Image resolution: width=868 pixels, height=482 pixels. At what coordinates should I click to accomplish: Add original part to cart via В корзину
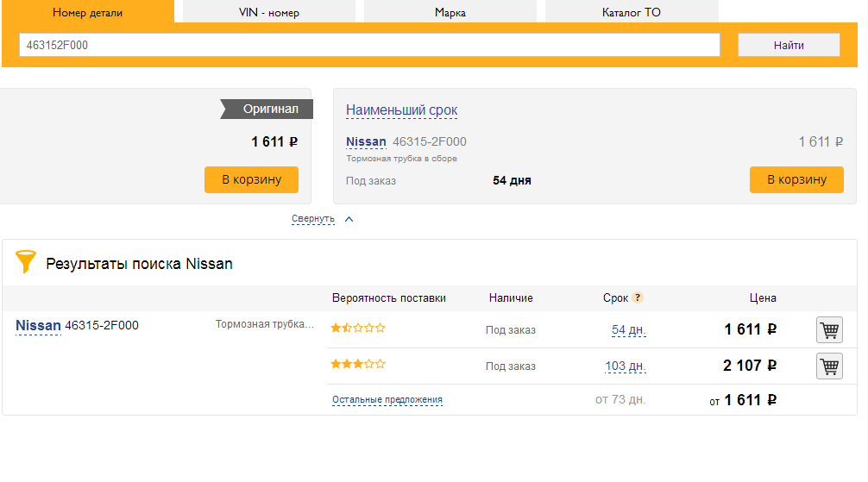[251, 180]
